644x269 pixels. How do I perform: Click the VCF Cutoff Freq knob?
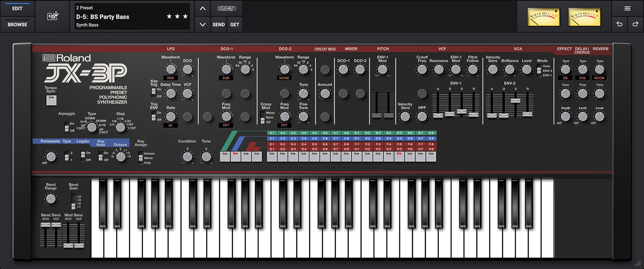(422, 69)
